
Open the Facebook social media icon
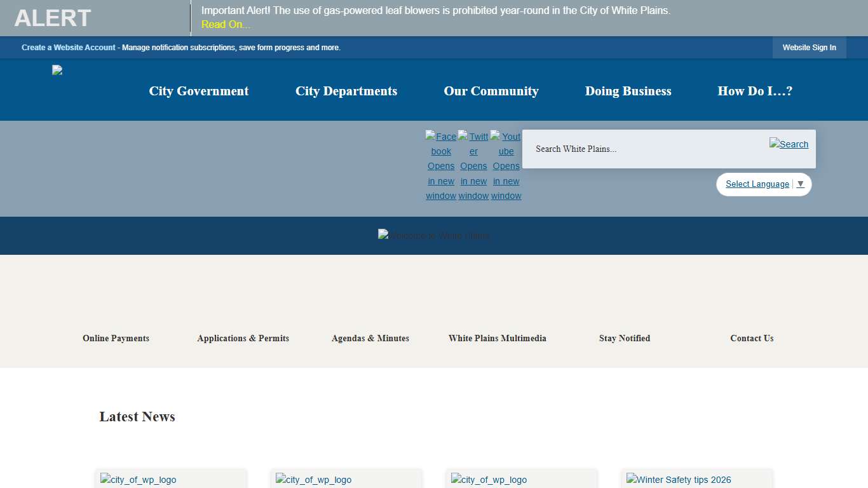point(441,166)
